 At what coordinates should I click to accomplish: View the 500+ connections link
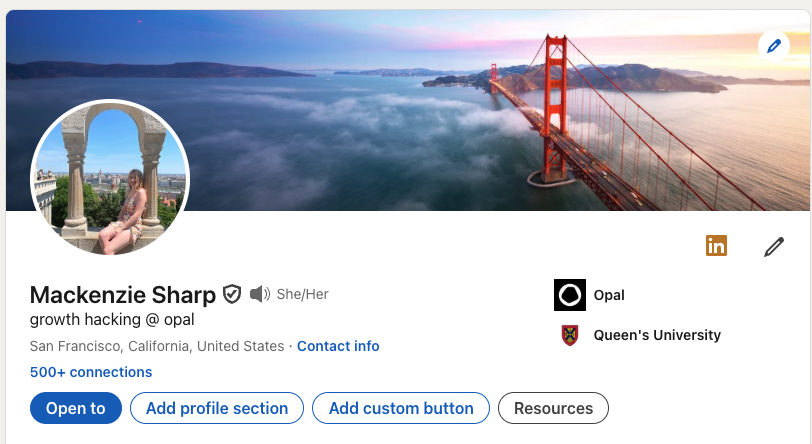pos(91,372)
